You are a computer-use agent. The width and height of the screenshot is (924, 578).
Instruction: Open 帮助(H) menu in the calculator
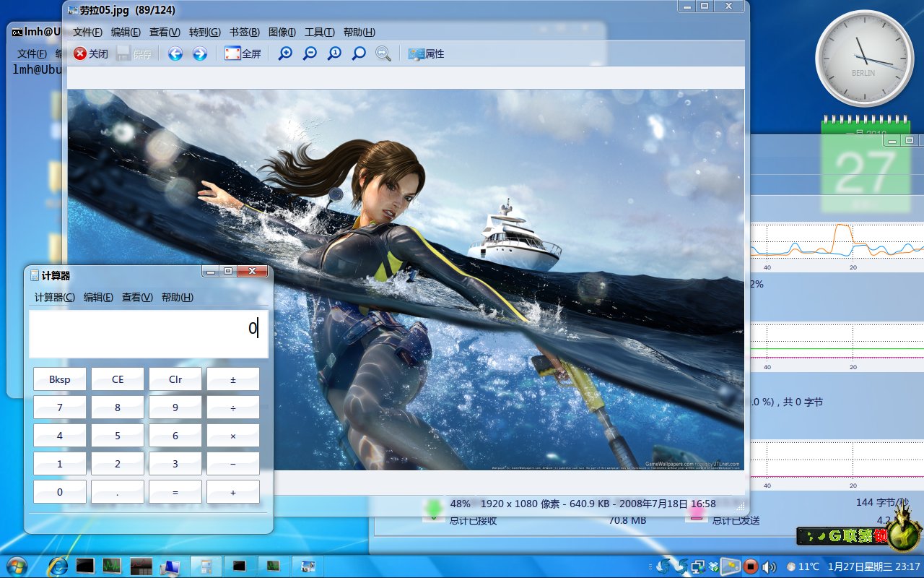[x=178, y=297]
